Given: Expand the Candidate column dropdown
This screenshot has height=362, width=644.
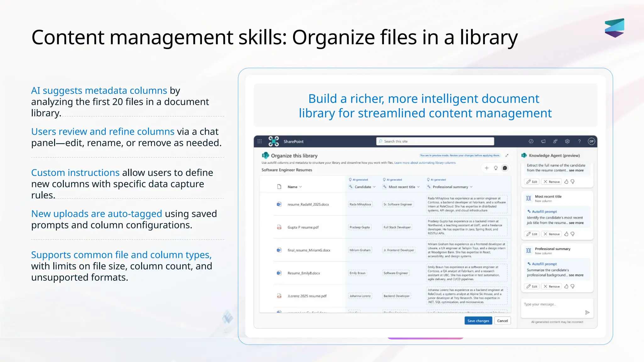Looking at the screenshot, I should (374, 187).
